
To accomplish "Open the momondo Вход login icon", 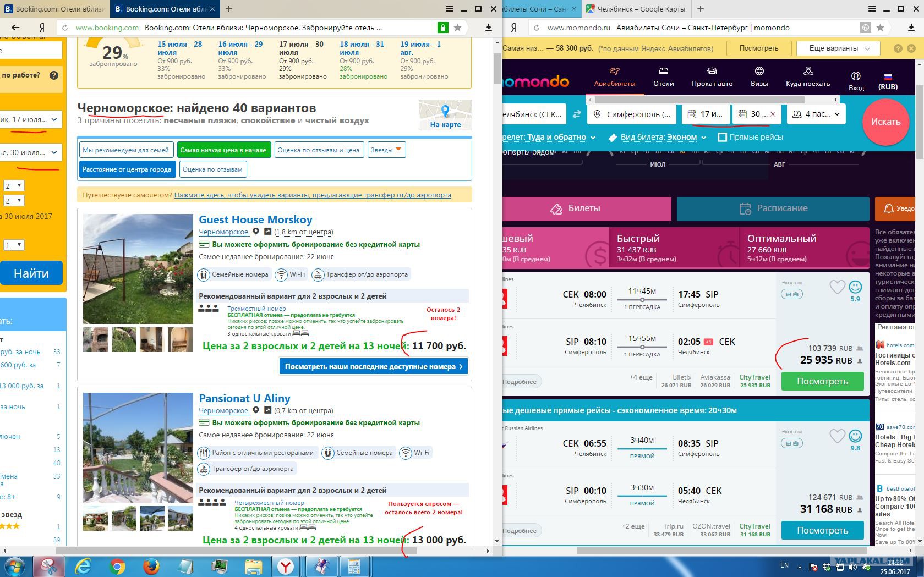I will 856,80.
